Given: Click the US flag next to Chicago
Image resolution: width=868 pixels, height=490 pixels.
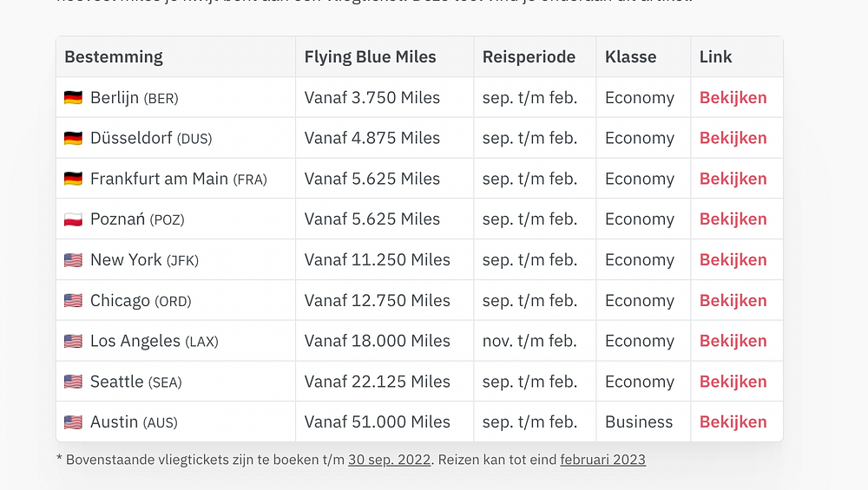Looking at the screenshot, I should tap(73, 301).
